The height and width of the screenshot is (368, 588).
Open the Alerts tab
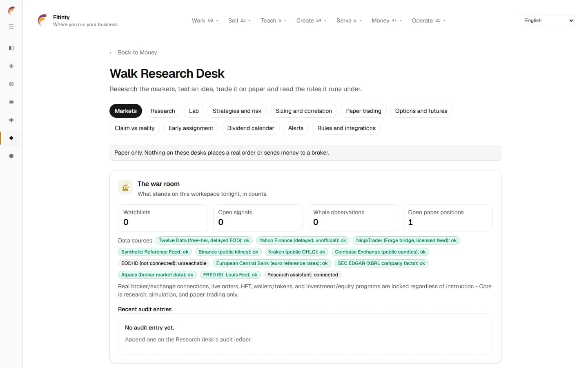click(x=296, y=128)
